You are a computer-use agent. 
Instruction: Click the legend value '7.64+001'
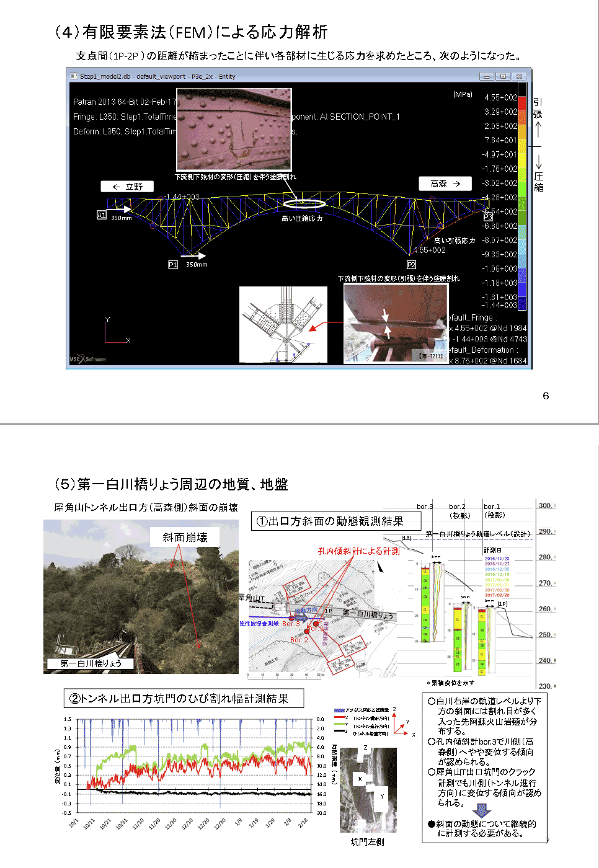(x=500, y=140)
